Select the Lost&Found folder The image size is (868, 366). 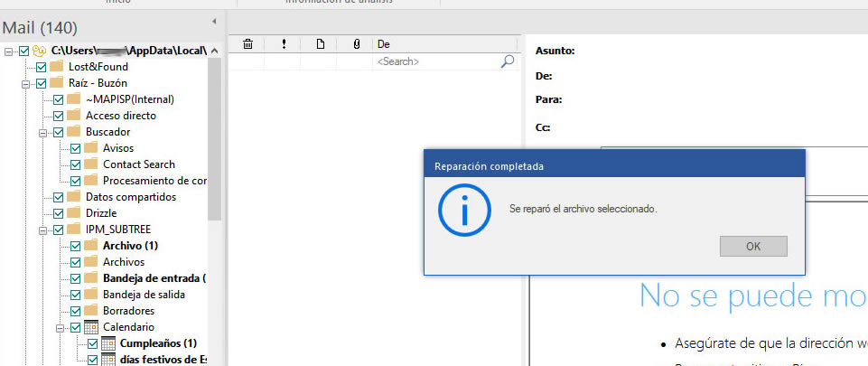[98, 67]
